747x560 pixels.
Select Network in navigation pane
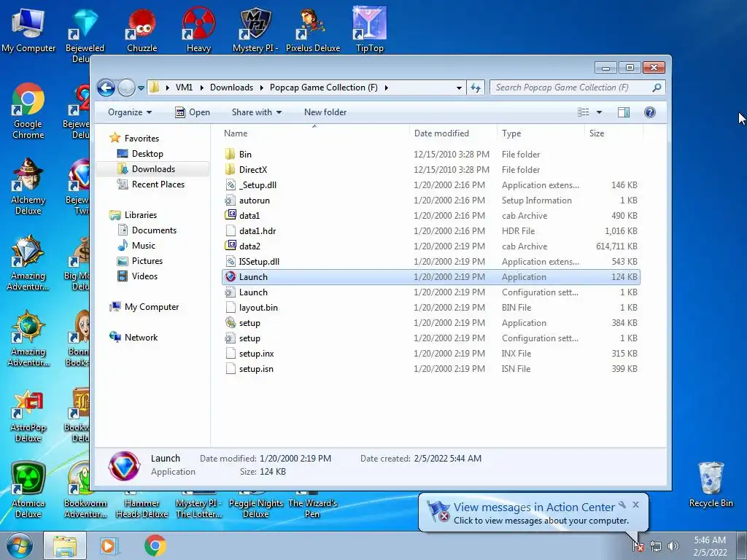pos(141,338)
